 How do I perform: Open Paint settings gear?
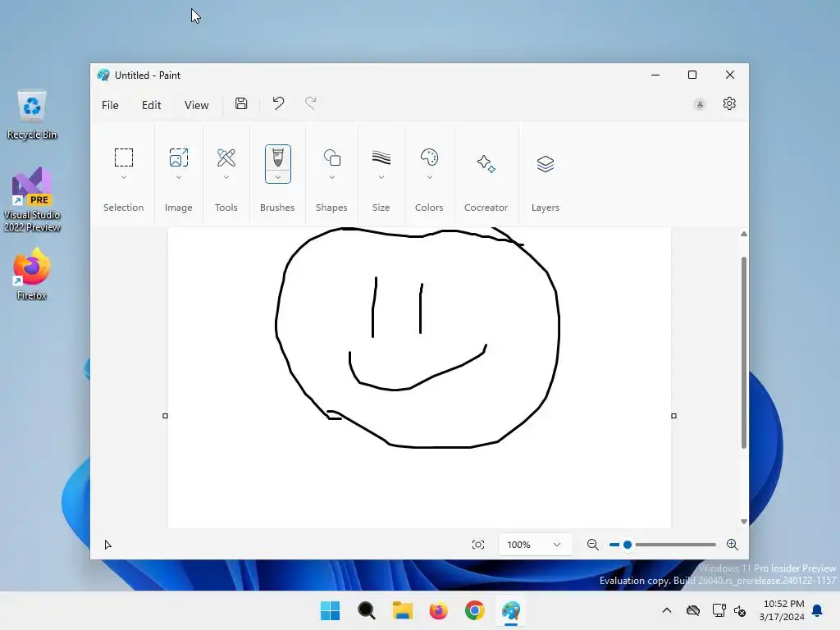[x=729, y=103]
